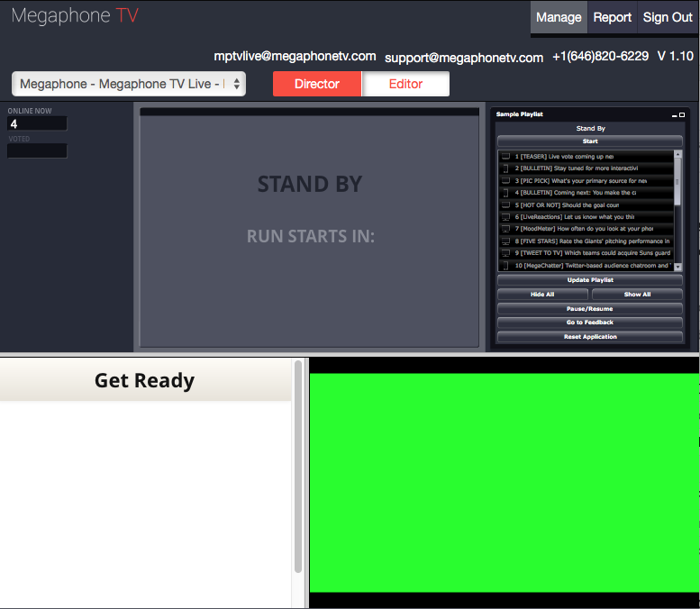Select playlist item 10 MegaChatter
Viewport: 700px width, 609px height.
coord(586,266)
